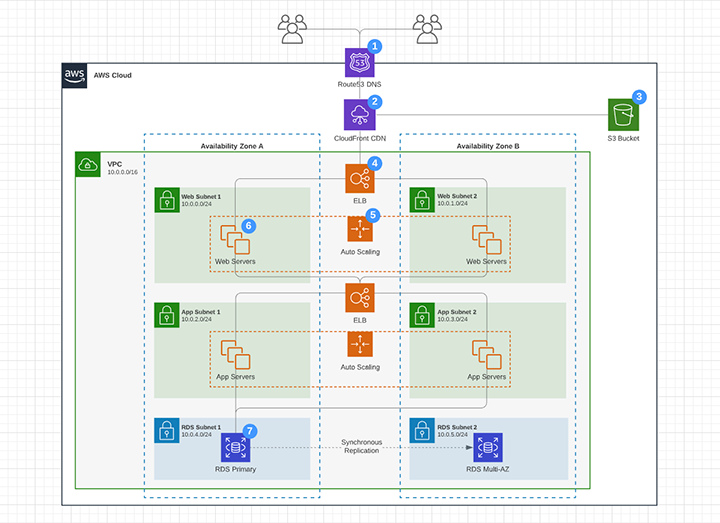Select the "Route53 DNS" label
Screen dimensions: 720x523
click(x=360, y=84)
